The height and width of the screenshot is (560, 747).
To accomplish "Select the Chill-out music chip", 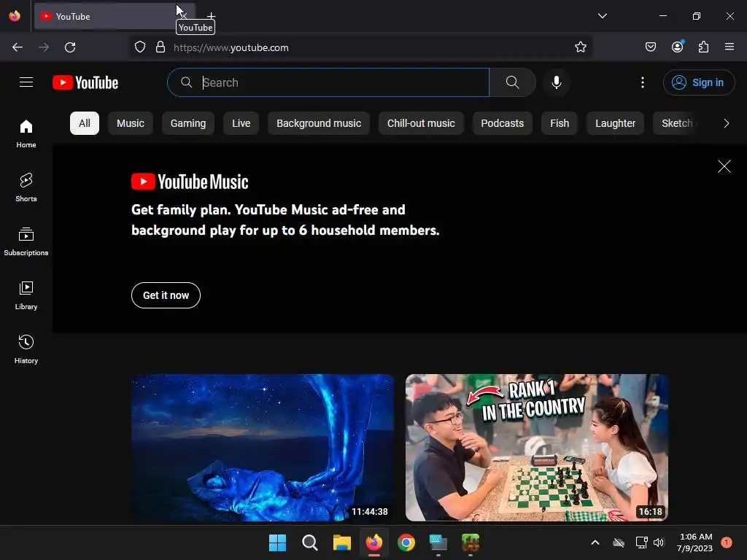I will pos(421,123).
